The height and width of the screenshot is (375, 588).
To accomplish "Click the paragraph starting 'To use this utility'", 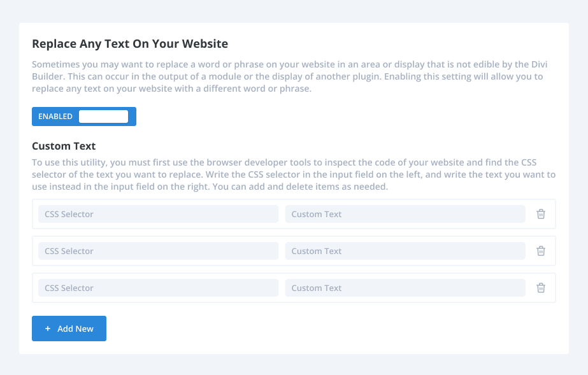I will coord(294,174).
